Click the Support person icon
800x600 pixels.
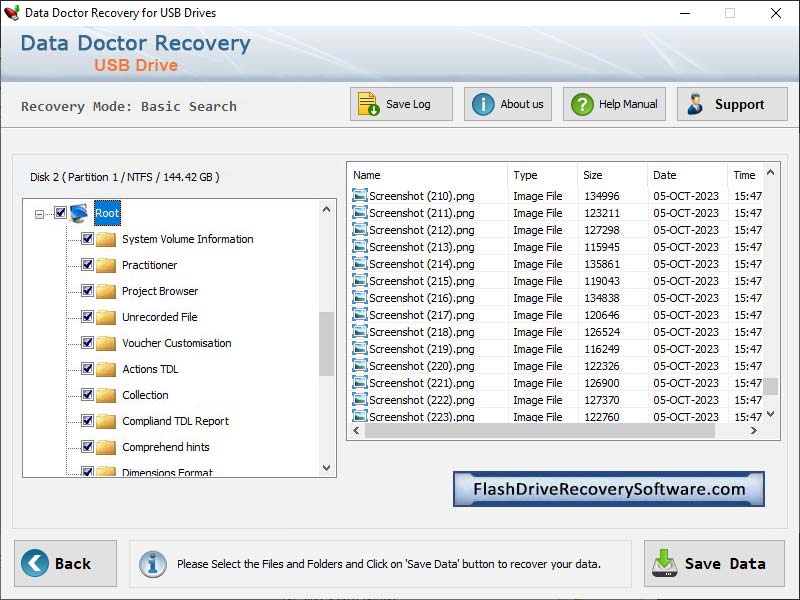[x=697, y=103]
